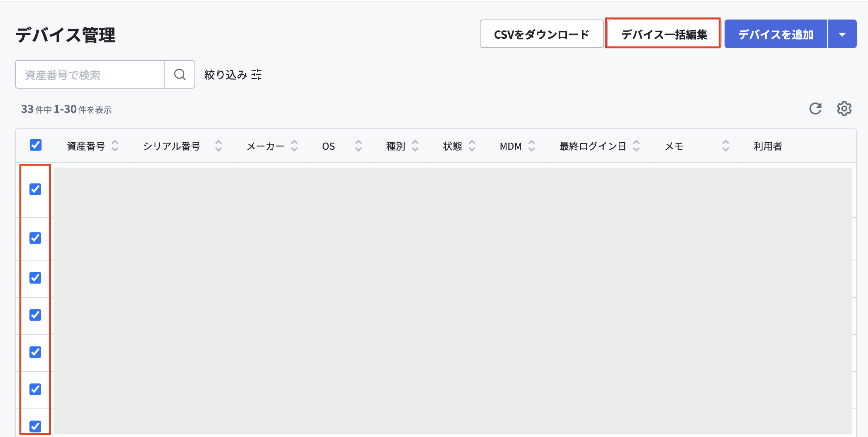Screen dimensions: 868x437
Task: Focus the 資産番号で検索 search field
Action: point(90,74)
